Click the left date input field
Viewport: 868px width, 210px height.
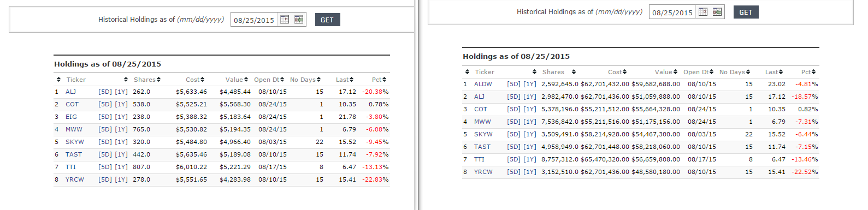255,20
